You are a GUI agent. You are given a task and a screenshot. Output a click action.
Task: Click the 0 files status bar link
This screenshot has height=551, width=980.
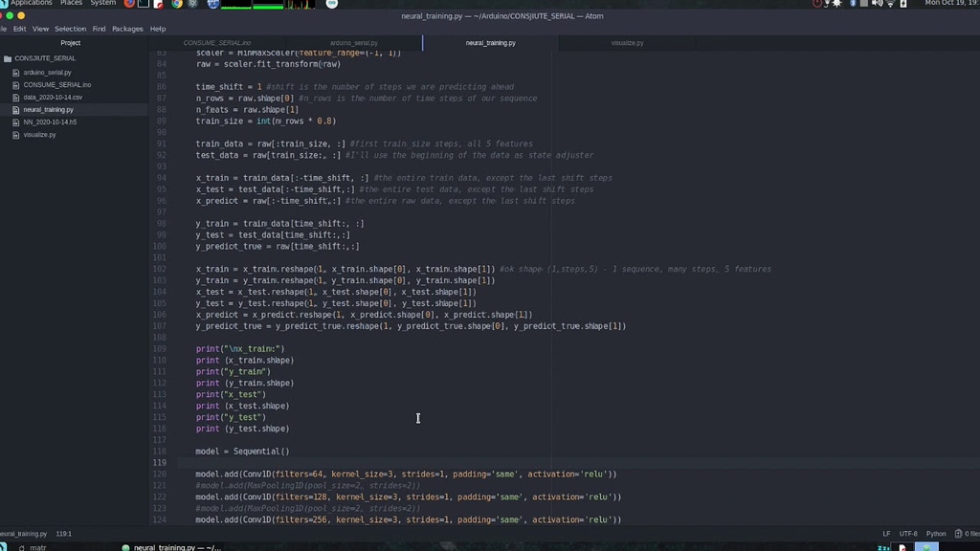970,534
